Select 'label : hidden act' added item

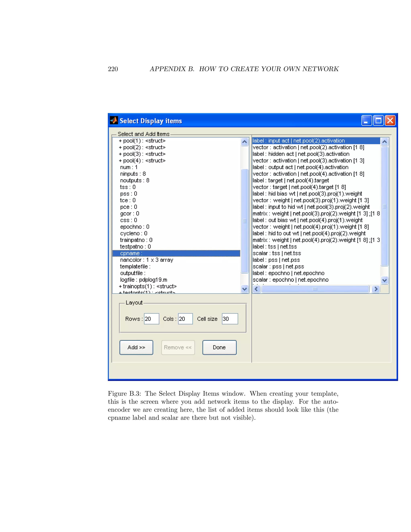(316, 154)
